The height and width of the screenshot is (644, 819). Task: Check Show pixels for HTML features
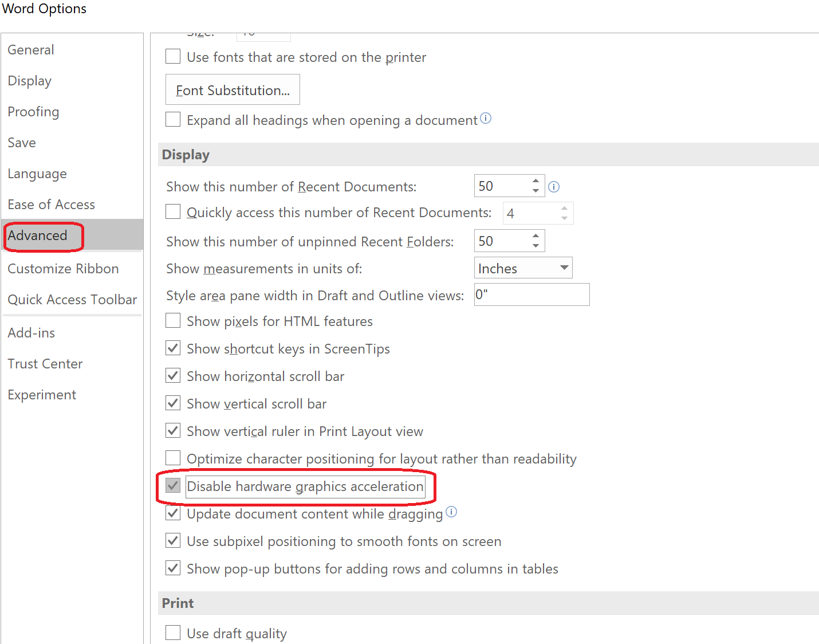173,320
